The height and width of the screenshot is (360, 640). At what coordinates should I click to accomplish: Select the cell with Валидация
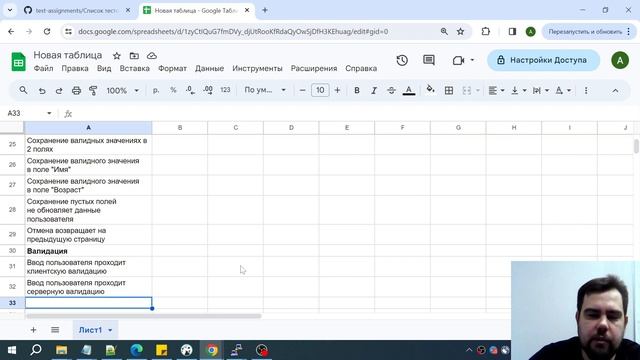(88, 251)
